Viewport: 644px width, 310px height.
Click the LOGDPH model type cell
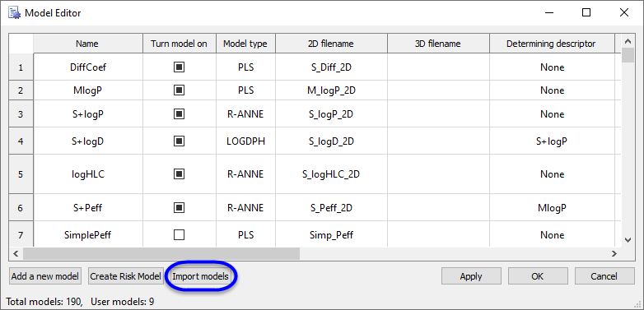click(x=245, y=141)
